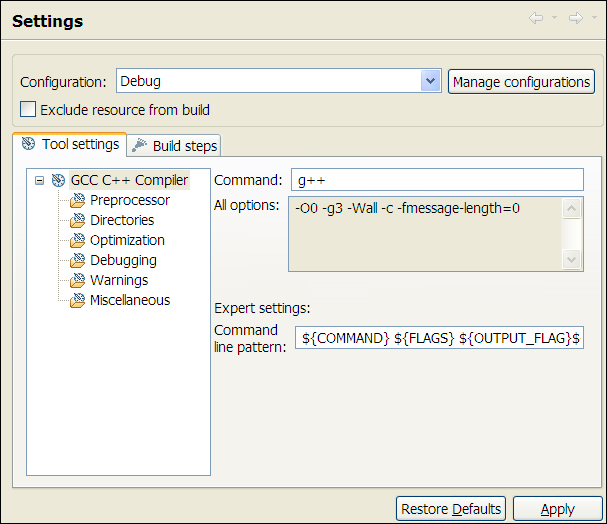607x524 pixels.
Task: Switch to the Build steps tab
Action: tap(174, 146)
